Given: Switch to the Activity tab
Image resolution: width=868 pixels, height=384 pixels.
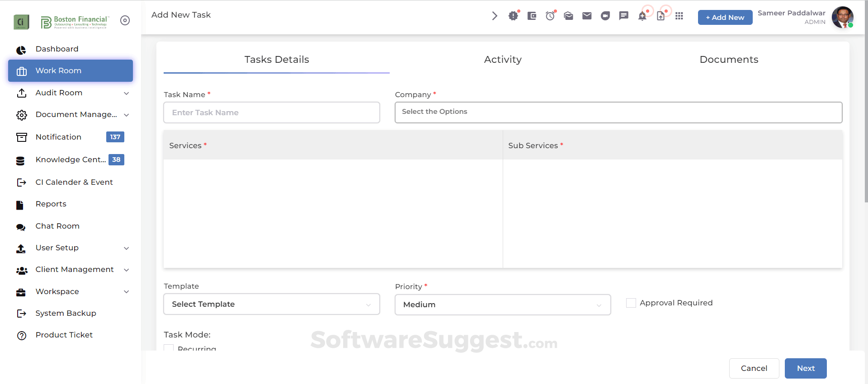Looking at the screenshot, I should click(503, 60).
